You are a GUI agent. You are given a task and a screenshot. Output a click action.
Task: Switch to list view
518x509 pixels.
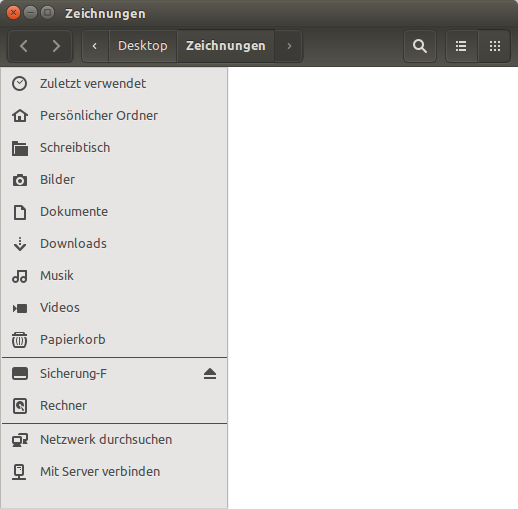coord(461,46)
